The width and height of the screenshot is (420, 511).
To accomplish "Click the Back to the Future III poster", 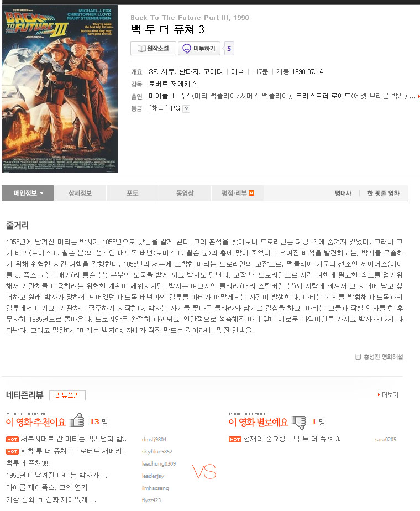I will (x=60, y=88).
